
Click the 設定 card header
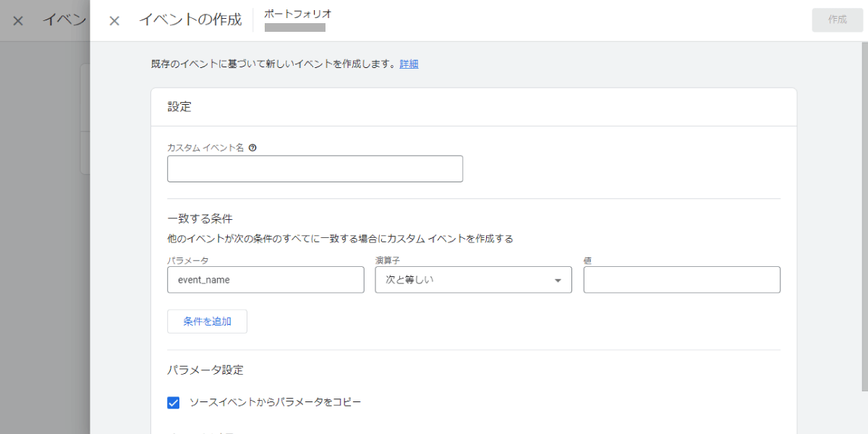(x=474, y=107)
